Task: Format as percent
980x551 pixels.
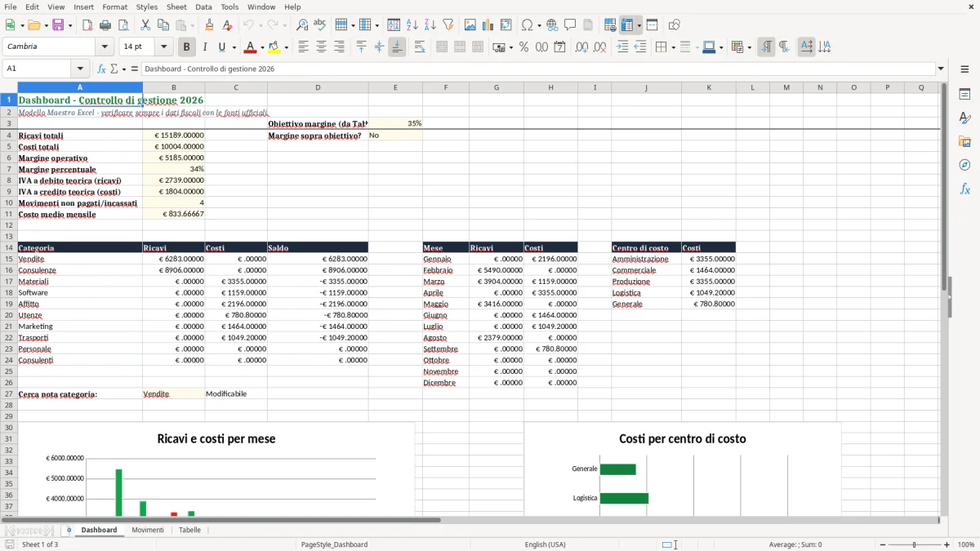Action: tap(524, 47)
